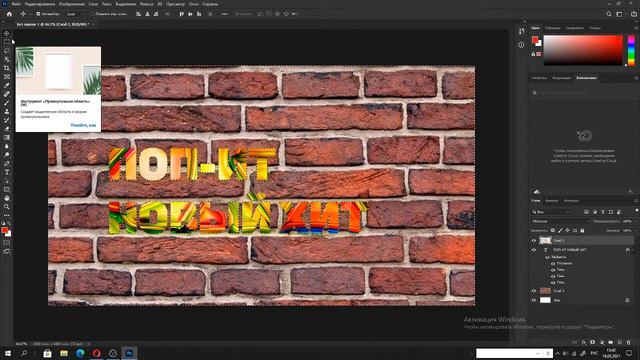Click the create new group folder icon
This screenshot has height=360, width=640.
pyautogui.click(x=611, y=342)
